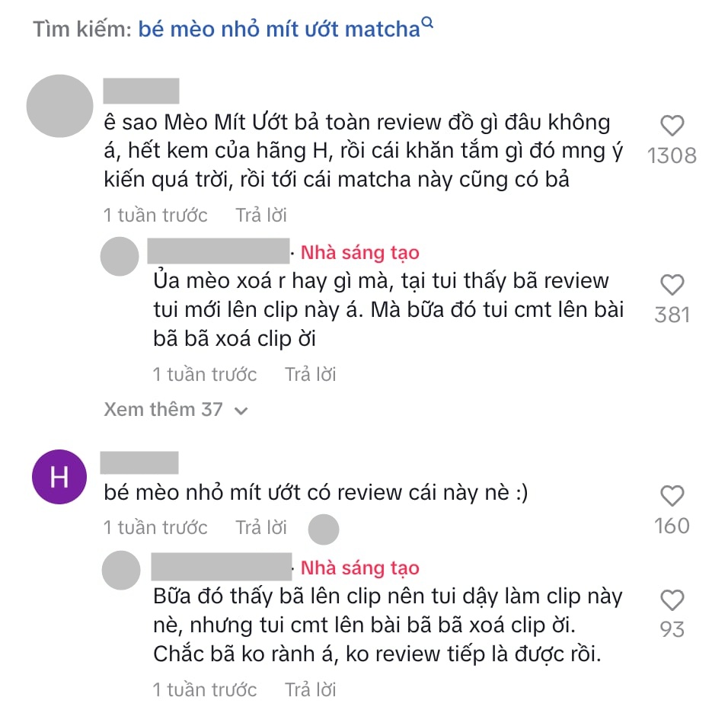Viewport: 728px width, 710px height.
Task: Open first creator reply's small avatar
Action: coord(120,256)
